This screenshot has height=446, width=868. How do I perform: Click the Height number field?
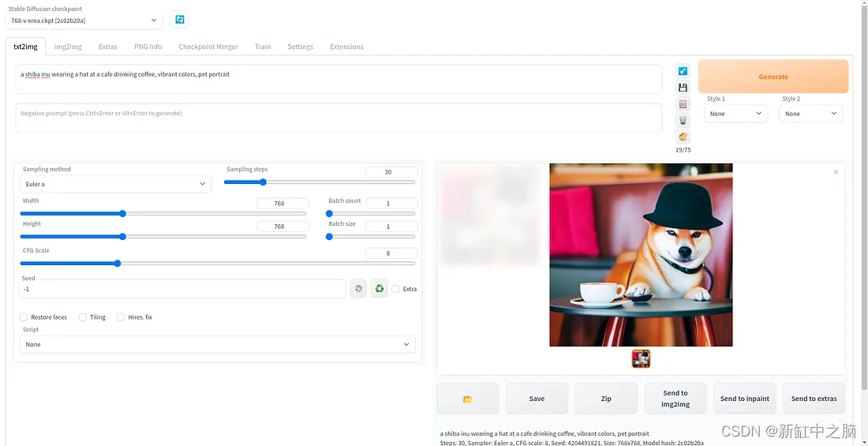282,226
